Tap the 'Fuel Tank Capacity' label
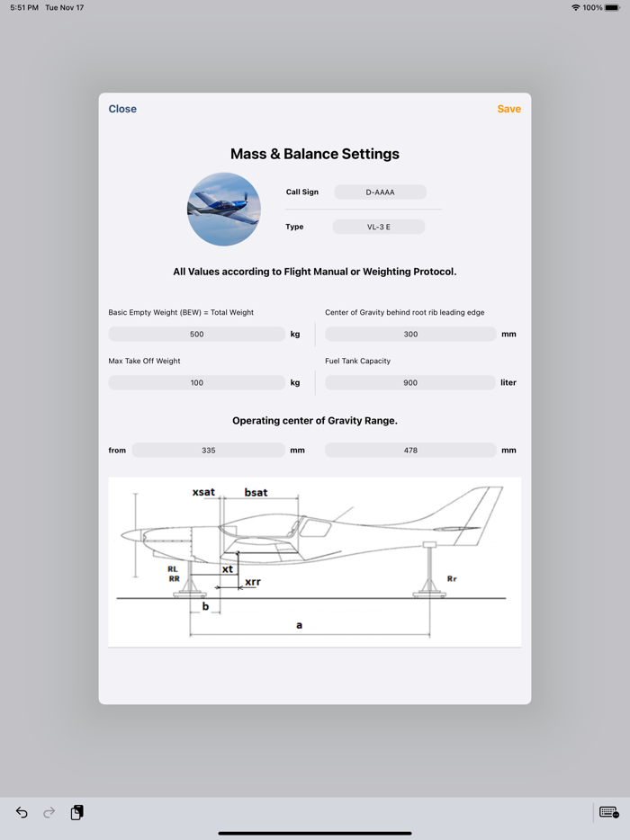Image resolution: width=630 pixels, height=840 pixels. [357, 361]
